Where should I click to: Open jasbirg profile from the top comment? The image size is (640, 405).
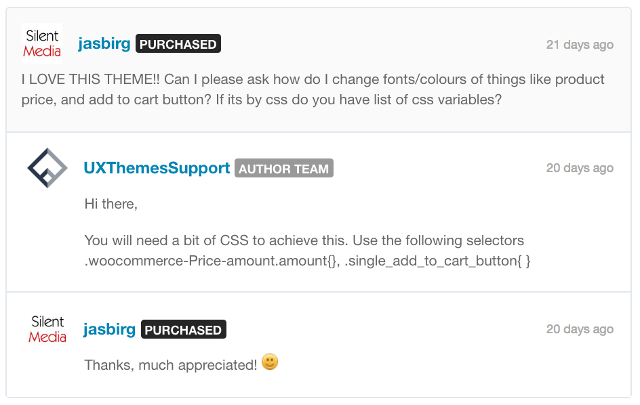104,44
